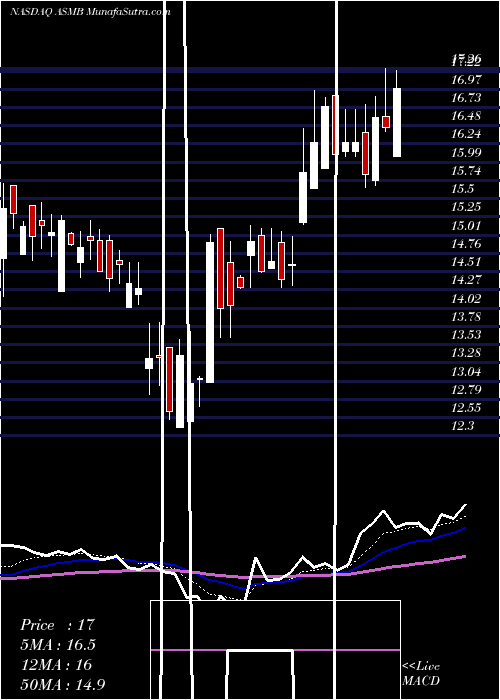Select the 13.04 price axis label

point(467,371)
